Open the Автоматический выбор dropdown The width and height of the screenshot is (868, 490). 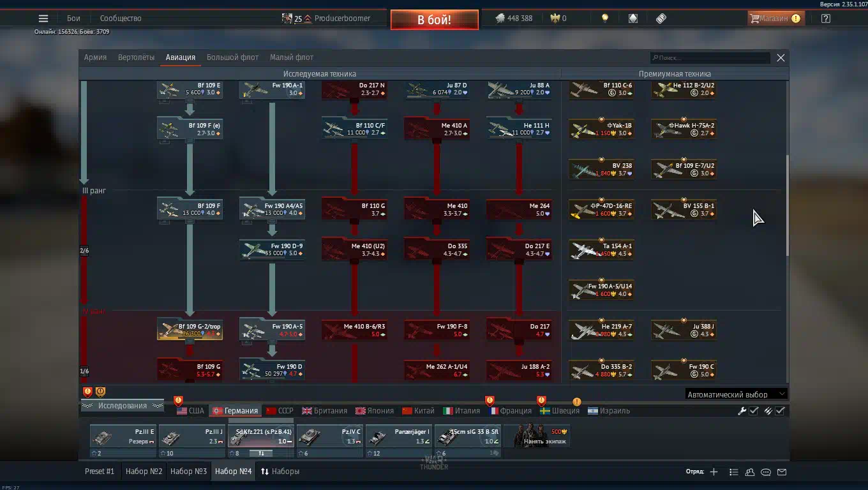click(736, 394)
